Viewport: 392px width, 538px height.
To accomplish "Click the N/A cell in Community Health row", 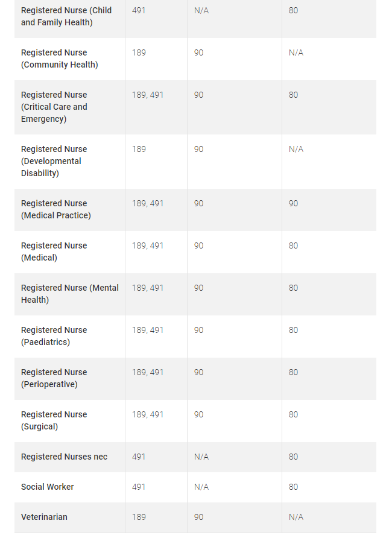I will [x=296, y=52].
